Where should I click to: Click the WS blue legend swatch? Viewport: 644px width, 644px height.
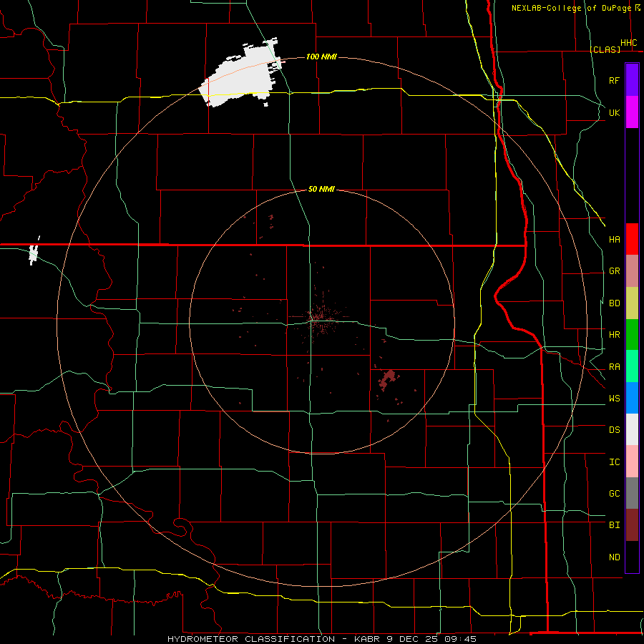pos(632,398)
